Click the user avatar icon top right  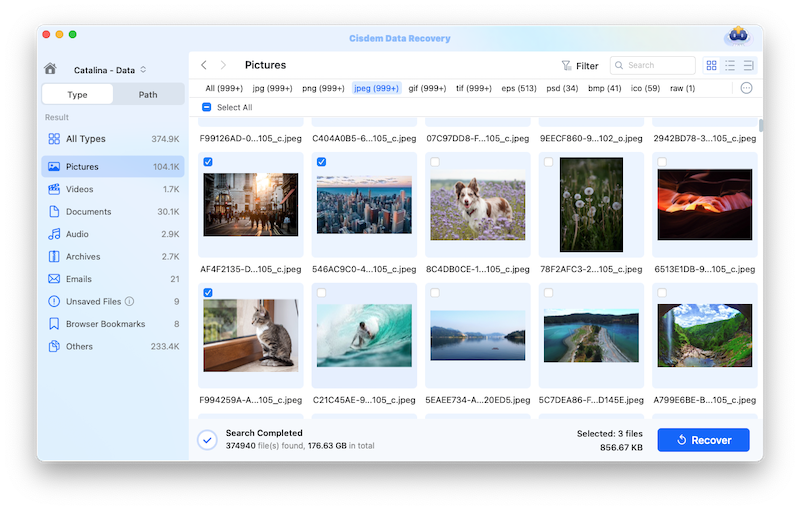pos(736,36)
